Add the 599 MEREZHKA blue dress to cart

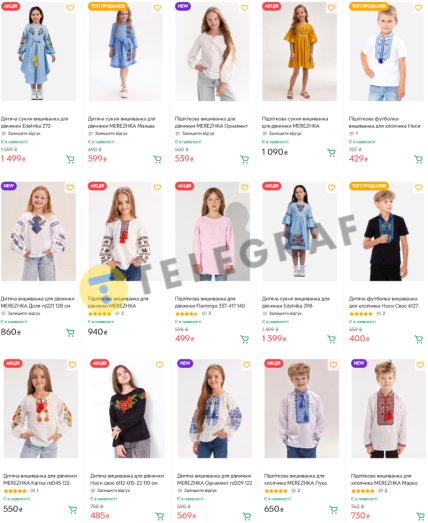point(157,159)
